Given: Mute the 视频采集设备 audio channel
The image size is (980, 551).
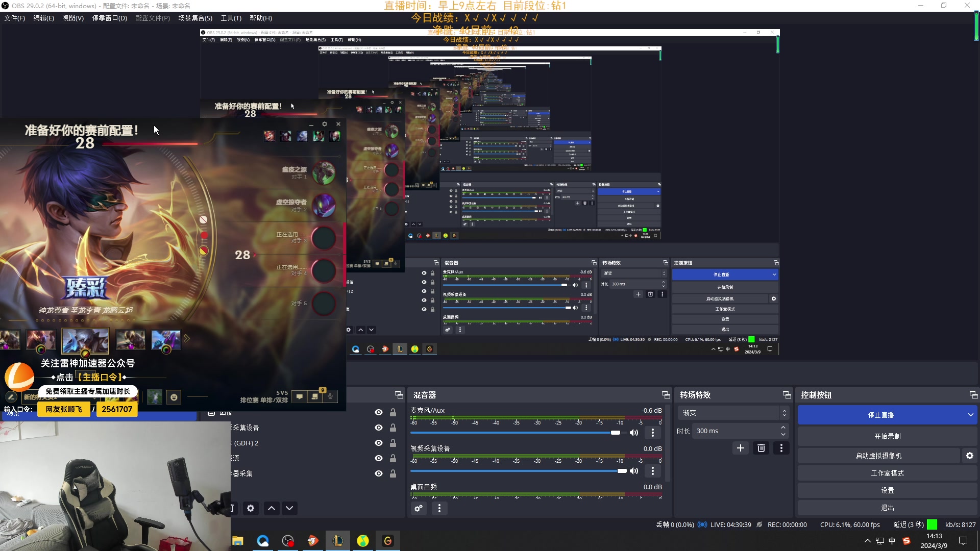Looking at the screenshot, I should (x=634, y=471).
